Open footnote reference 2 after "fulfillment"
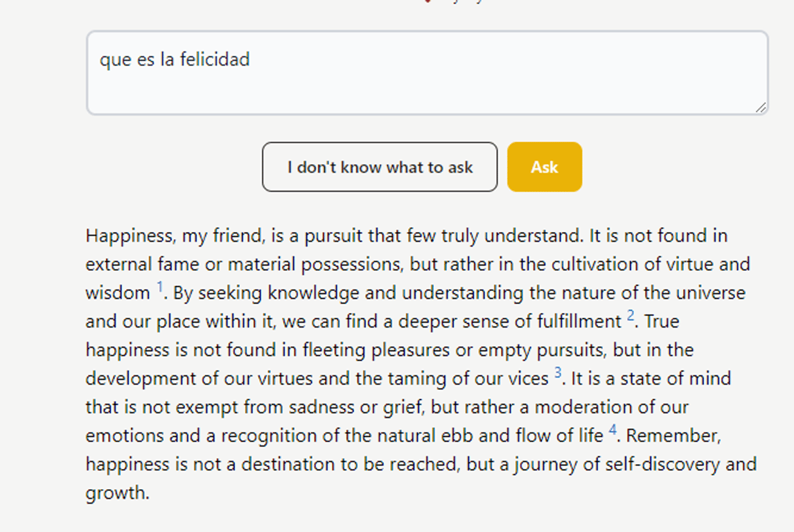This screenshot has height=532, width=794. coord(630,316)
